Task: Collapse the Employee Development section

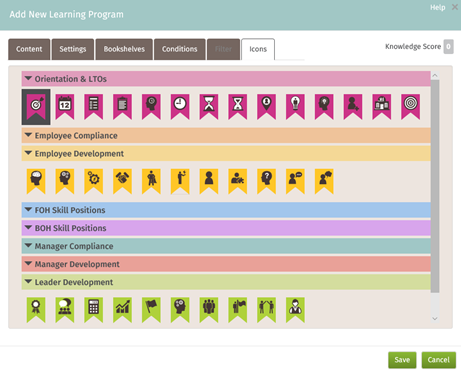Action: click(x=226, y=154)
